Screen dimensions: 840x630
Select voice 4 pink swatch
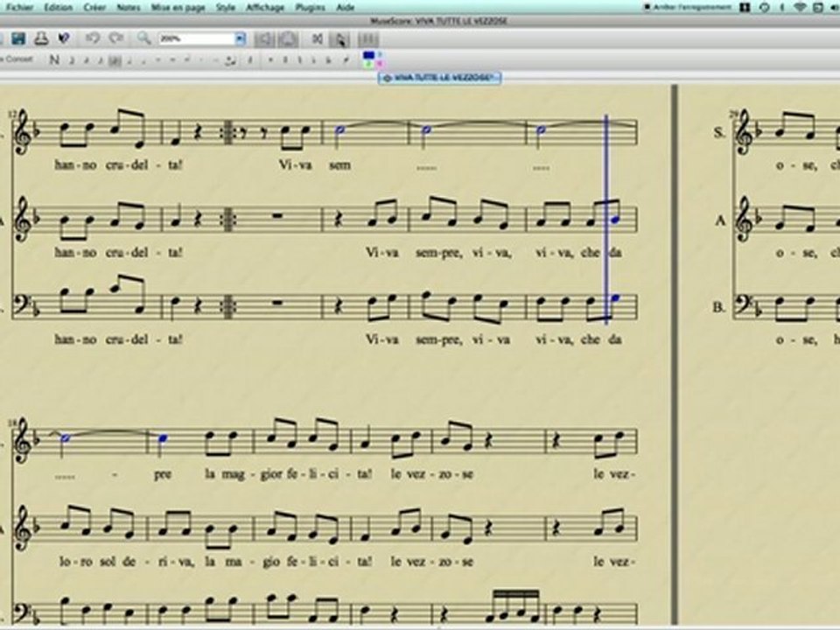pos(380,64)
